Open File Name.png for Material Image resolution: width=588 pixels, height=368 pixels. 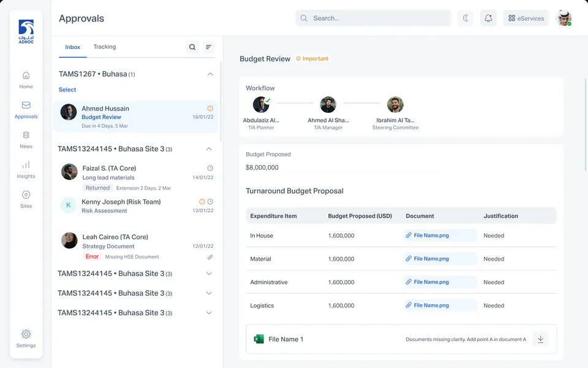point(440,259)
